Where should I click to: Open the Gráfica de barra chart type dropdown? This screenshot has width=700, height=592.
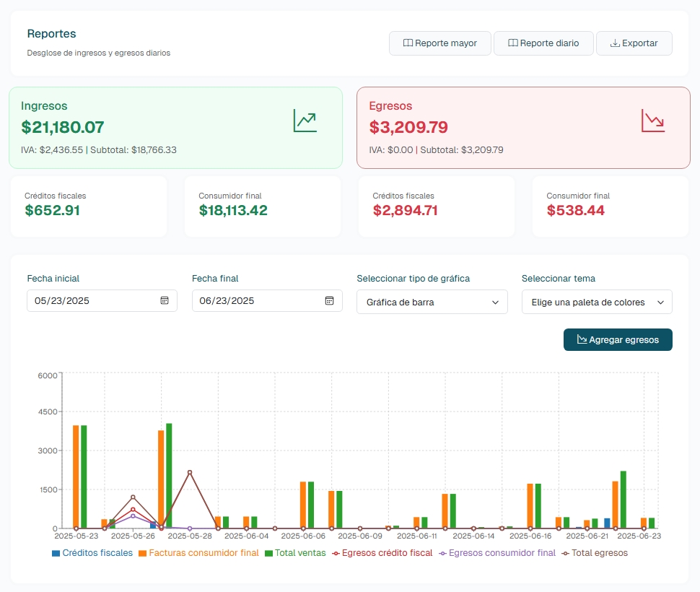tap(432, 302)
